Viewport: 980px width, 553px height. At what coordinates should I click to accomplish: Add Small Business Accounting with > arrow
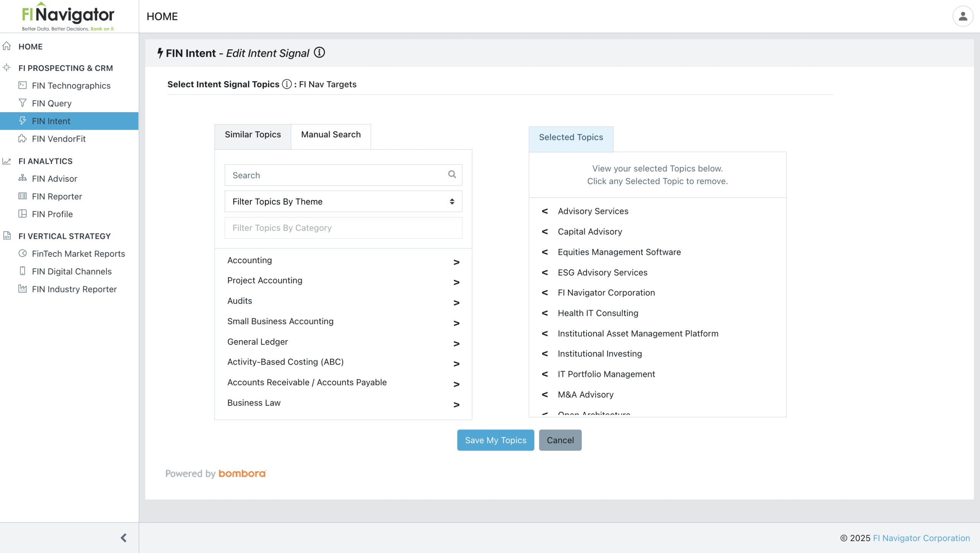[x=456, y=323]
